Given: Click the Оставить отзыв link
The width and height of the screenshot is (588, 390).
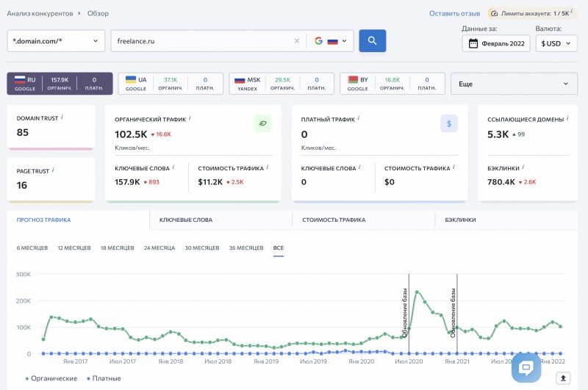Looking at the screenshot, I should (454, 13).
